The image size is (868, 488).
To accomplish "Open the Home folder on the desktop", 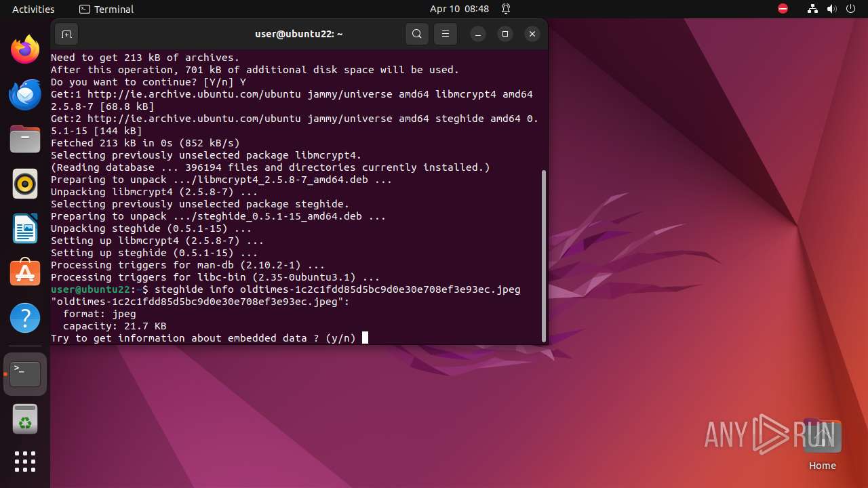I will [x=822, y=445].
